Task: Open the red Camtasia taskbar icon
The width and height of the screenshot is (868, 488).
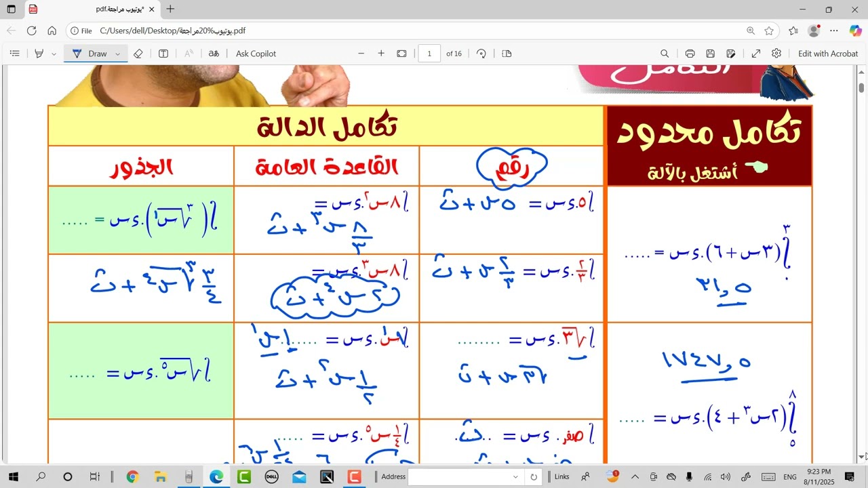Action: click(x=354, y=476)
